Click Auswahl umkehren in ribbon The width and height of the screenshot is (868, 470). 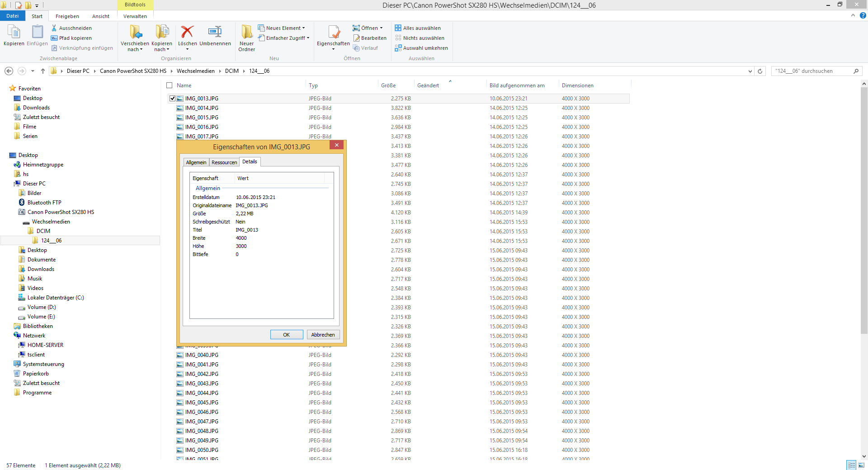click(x=421, y=48)
